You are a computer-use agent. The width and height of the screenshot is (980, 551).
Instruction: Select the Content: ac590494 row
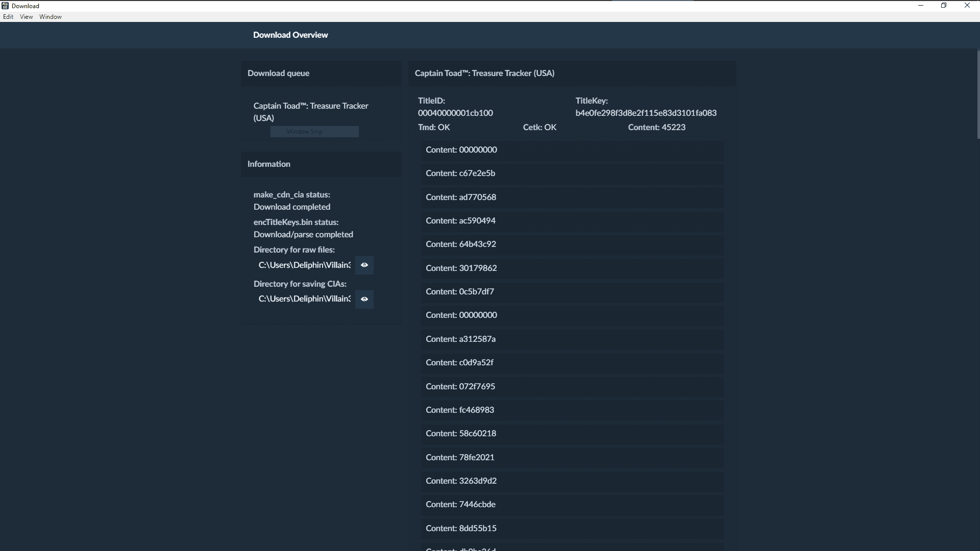(x=572, y=221)
